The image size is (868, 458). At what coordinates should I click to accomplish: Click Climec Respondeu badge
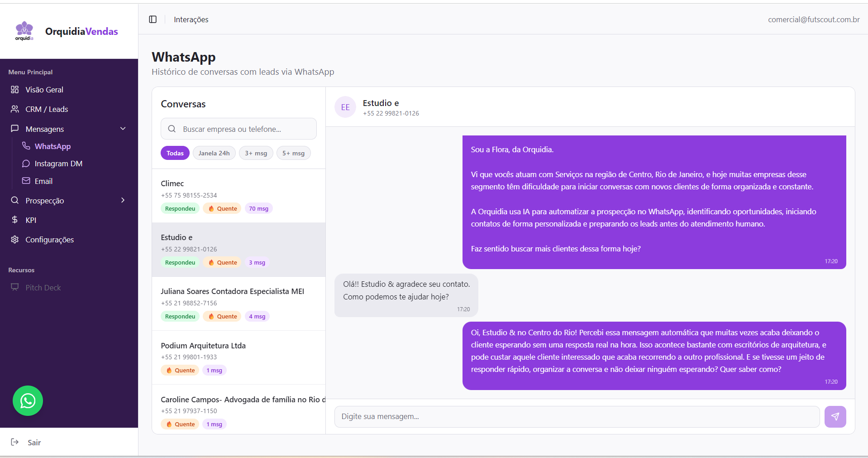(180, 208)
